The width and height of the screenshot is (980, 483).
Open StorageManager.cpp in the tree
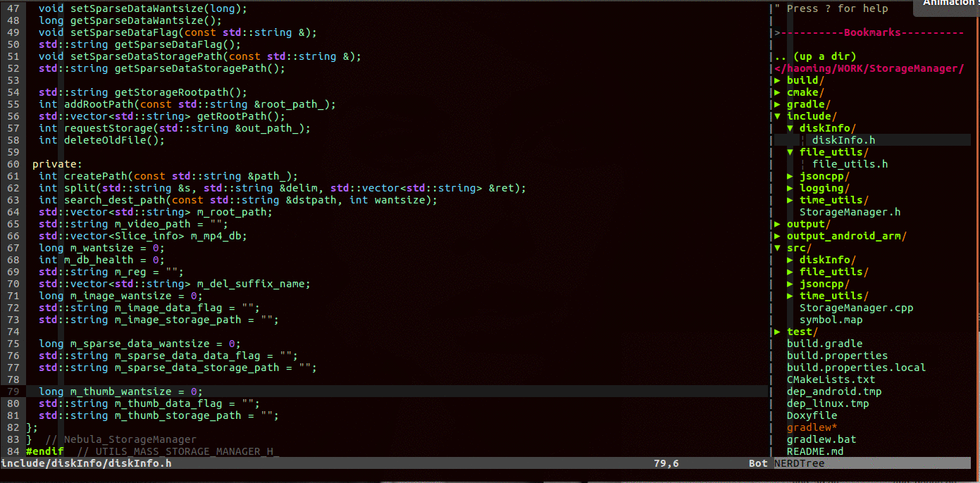856,308
